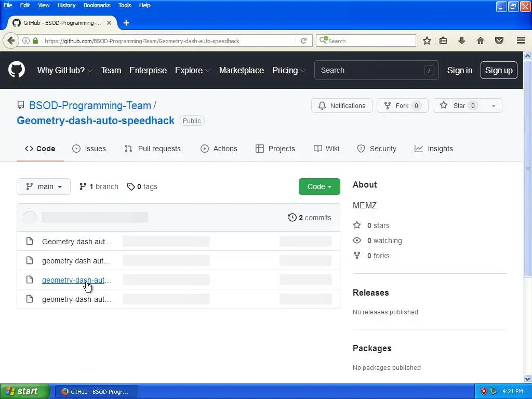Open the downloads arrow icon
The height and width of the screenshot is (399, 532).
461,41
